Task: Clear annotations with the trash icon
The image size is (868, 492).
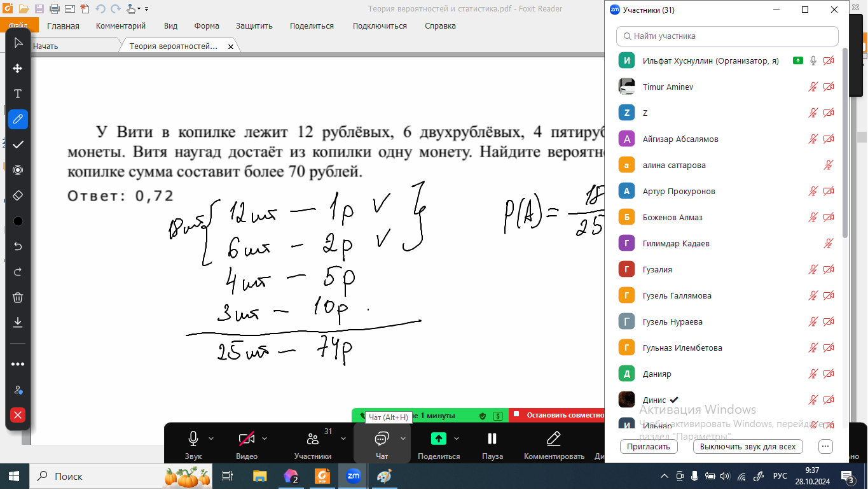Action: click(18, 297)
